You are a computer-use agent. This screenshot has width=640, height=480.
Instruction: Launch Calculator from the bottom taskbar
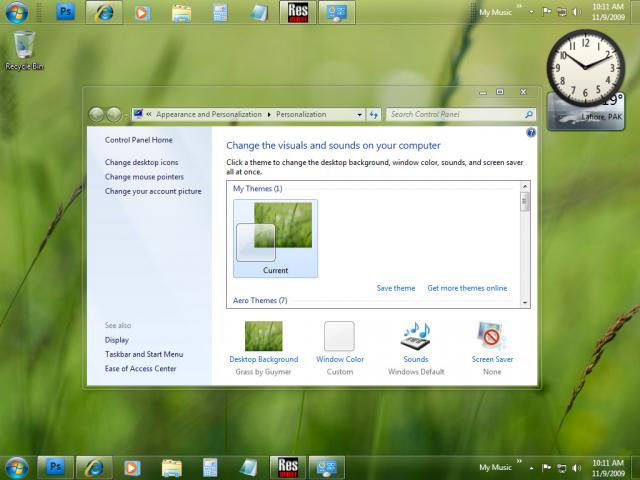[x=210, y=468]
